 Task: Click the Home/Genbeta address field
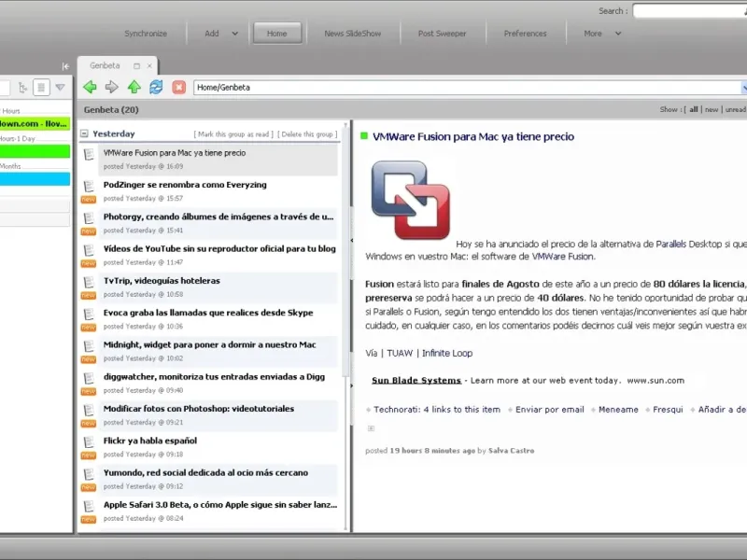pyautogui.click(x=467, y=88)
